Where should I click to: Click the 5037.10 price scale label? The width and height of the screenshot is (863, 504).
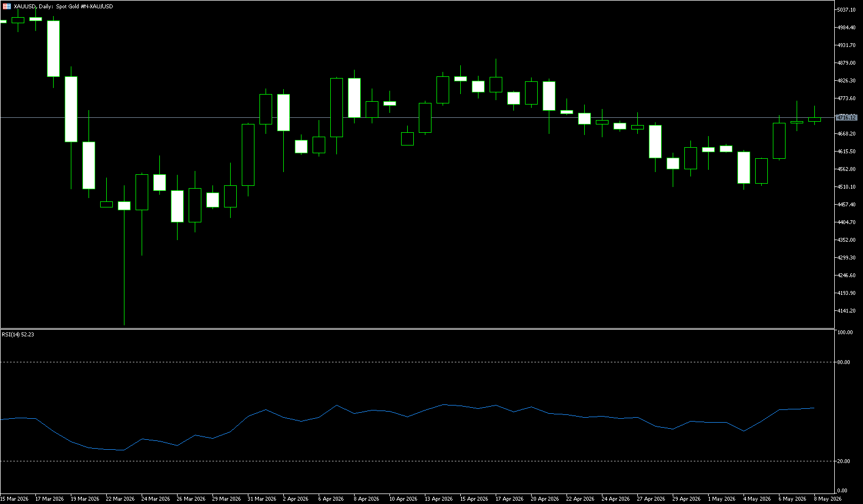pos(846,10)
